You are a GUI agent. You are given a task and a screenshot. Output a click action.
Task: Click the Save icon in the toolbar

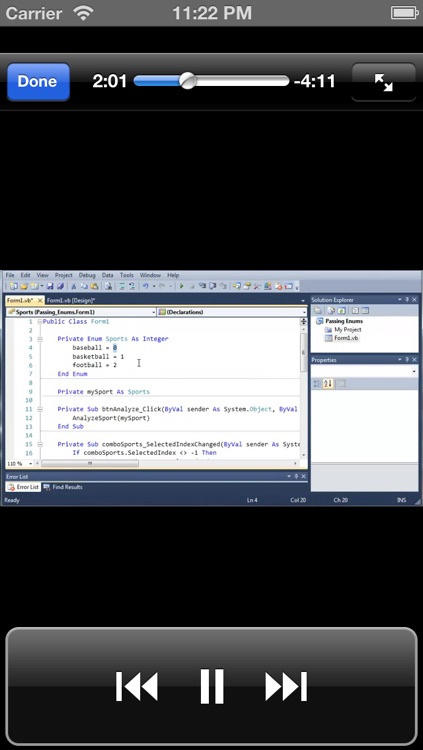coord(50,286)
